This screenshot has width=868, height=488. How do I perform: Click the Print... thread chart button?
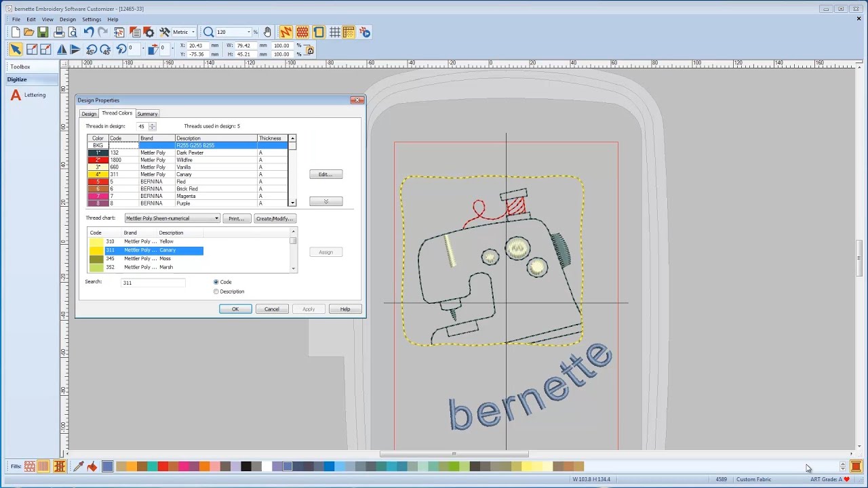pos(235,218)
